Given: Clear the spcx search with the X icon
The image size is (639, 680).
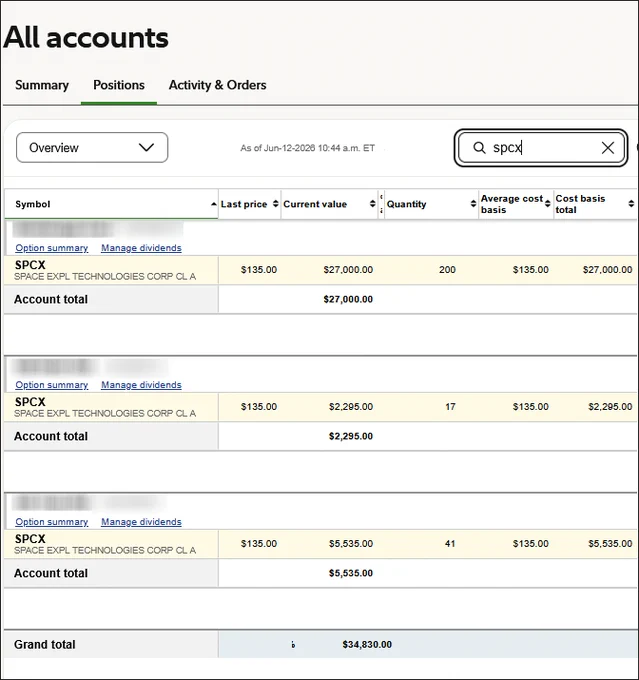Looking at the screenshot, I should pos(608,148).
